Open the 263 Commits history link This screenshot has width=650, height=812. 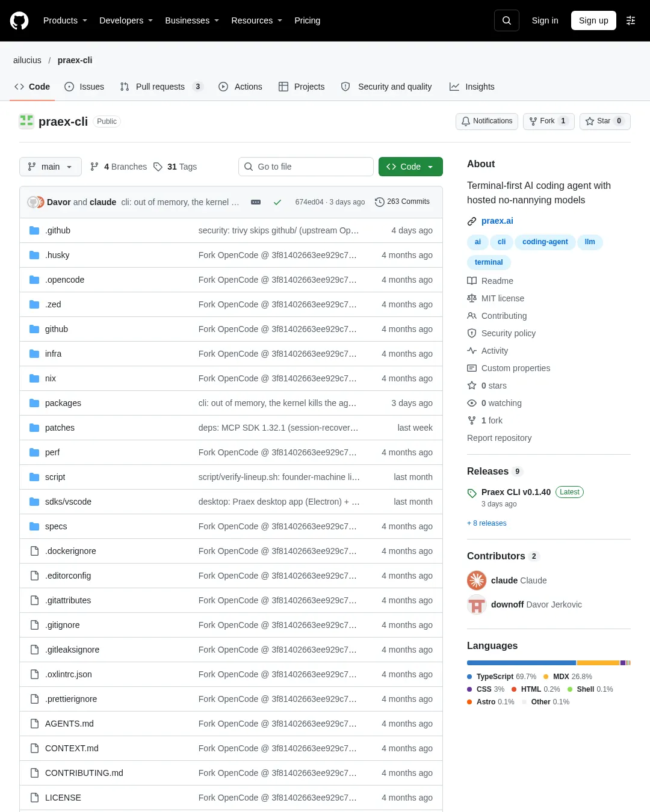tap(403, 202)
